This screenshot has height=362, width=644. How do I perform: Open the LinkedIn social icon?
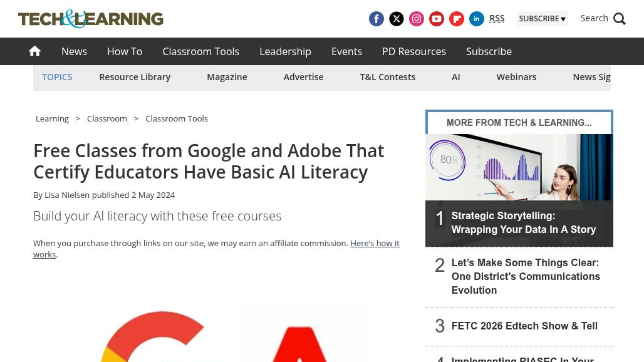(x=477, y=19)
